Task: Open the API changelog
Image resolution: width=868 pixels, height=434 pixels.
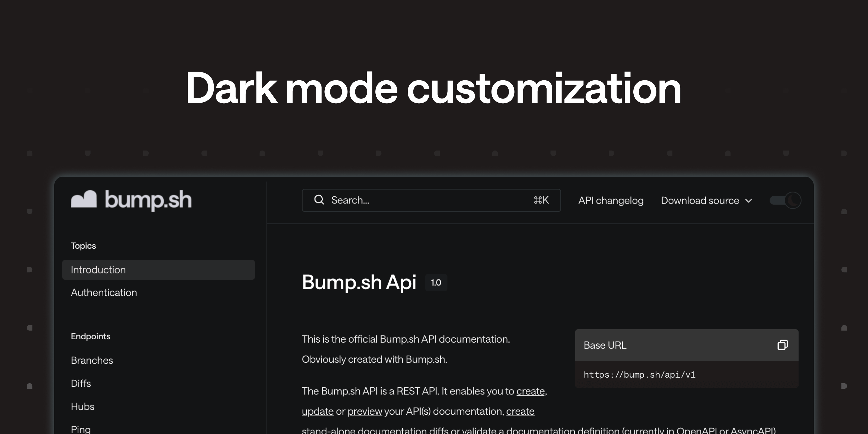Action: [611, 200]
